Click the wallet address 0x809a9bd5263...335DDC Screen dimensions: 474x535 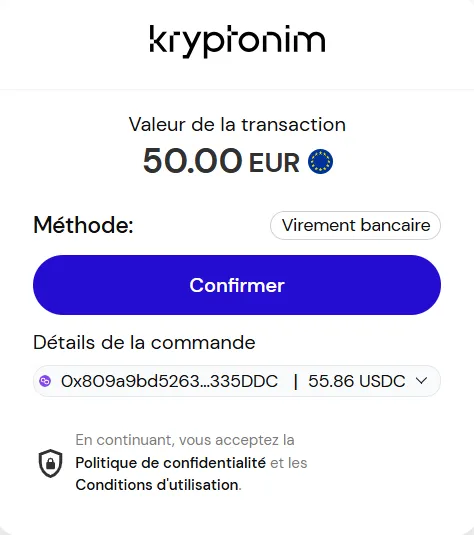pos(169,381)
